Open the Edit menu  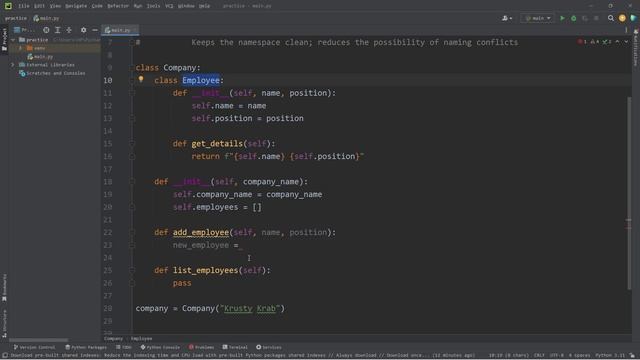[39, 6]
